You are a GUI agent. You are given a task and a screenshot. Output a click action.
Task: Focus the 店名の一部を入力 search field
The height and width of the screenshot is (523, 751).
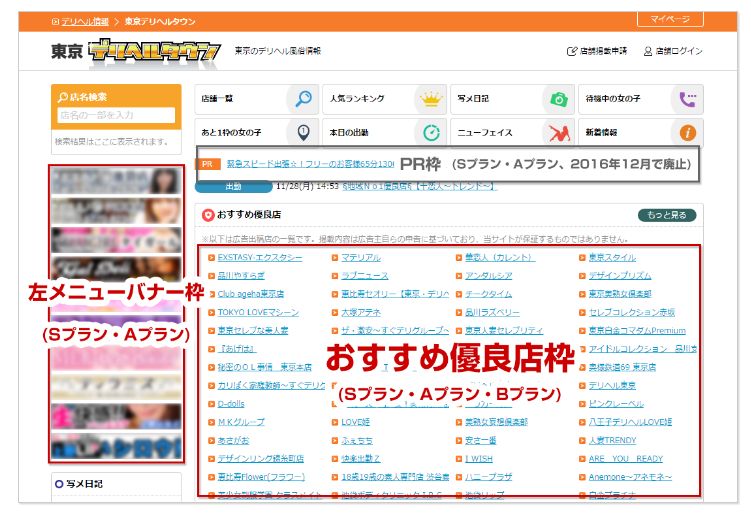pyautogui.click(x=116, y=115)
